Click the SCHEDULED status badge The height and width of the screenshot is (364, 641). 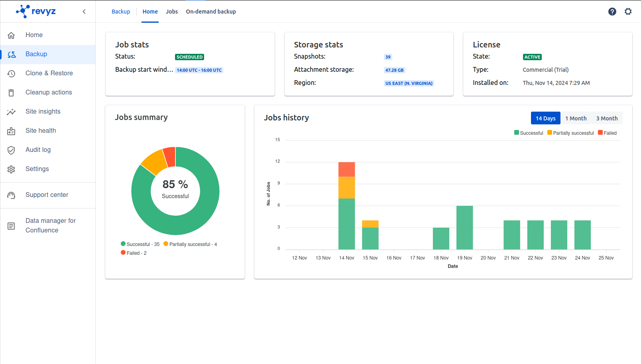click(x=189, y=57)
